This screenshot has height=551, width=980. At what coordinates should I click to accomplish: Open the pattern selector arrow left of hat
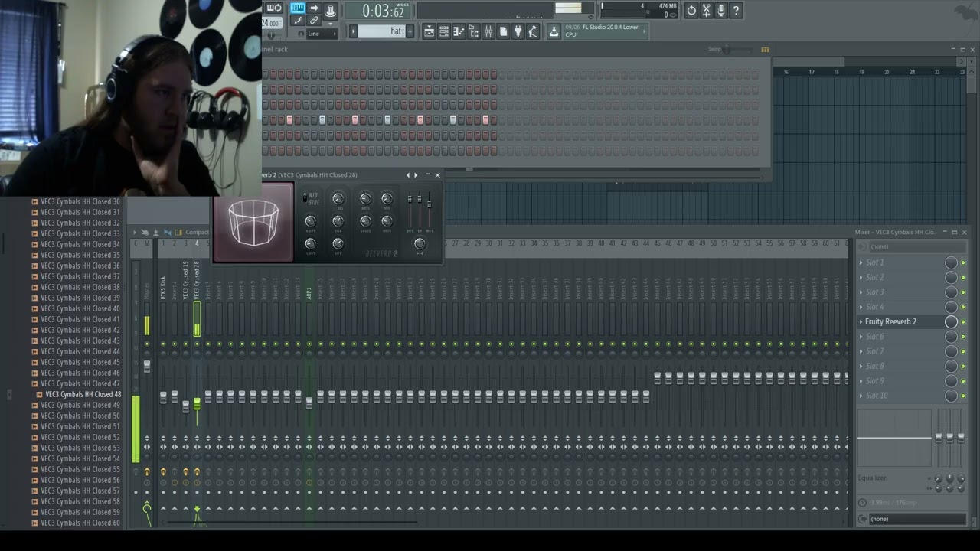[x=353, y=31]
